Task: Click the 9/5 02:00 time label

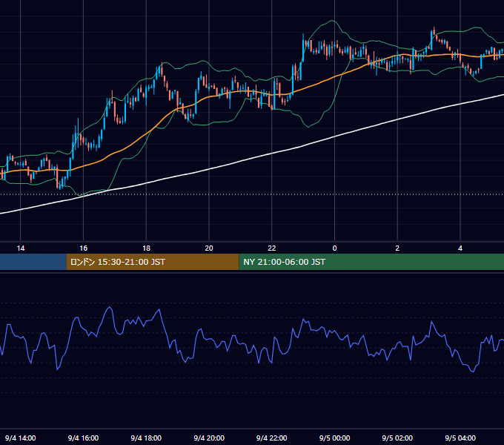Action: pos(397,438)
